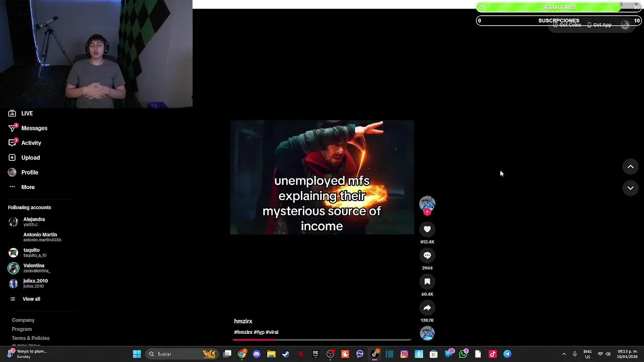
Task: Like the video with heart icon
Action: 427,229
